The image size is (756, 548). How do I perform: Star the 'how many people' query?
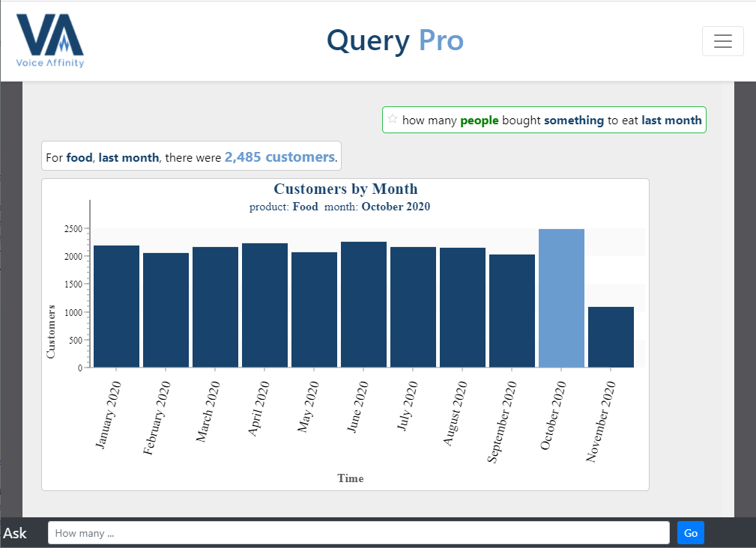393,119
